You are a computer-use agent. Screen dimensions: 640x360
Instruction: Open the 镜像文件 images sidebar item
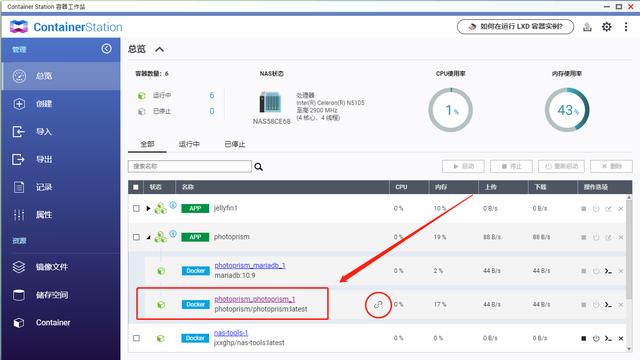click(61, 267)
